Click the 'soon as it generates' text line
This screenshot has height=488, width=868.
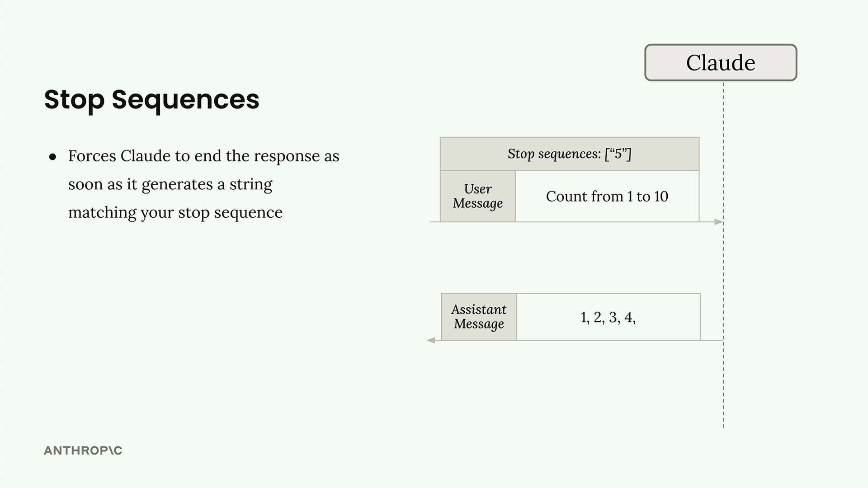[170, 185]
